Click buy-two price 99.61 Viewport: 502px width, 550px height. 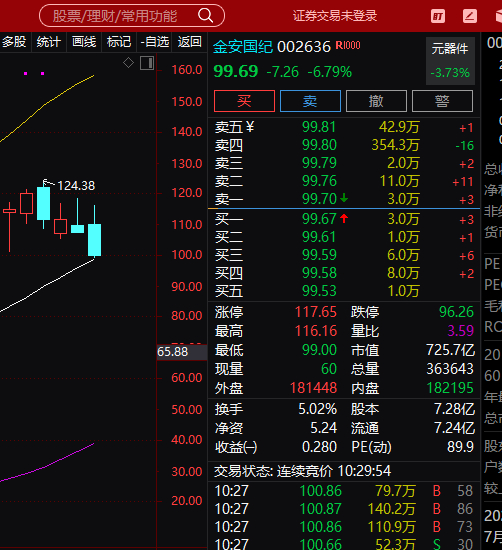pyautogui.click(x=319, y=237)
